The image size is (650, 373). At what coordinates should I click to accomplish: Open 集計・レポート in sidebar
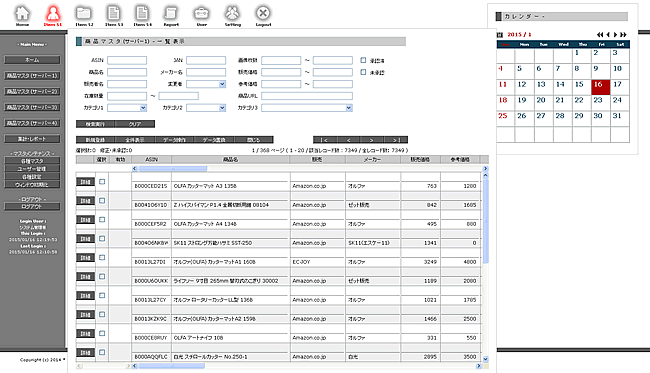tap(32, 139)
